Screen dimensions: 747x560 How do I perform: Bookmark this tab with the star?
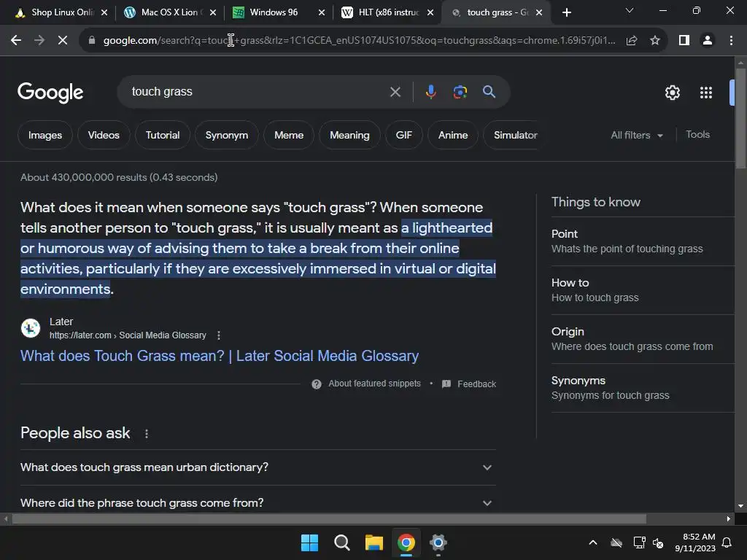click(x=655, y=41)
